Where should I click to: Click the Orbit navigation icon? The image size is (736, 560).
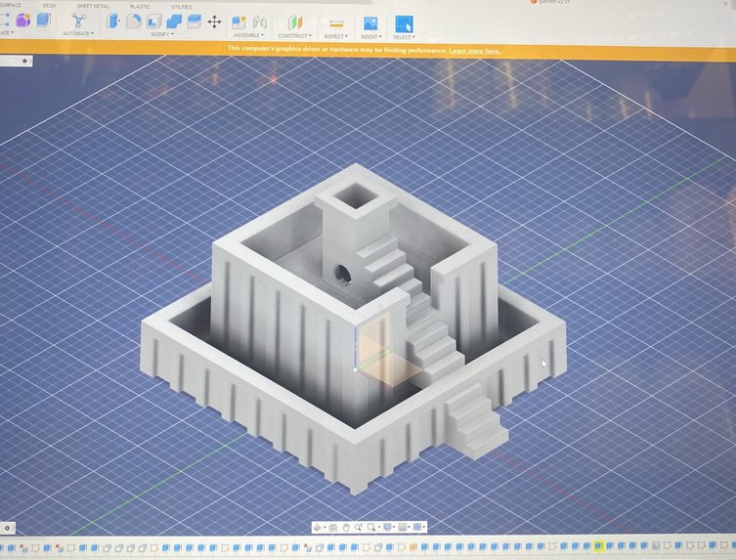(x=318, y=528)
